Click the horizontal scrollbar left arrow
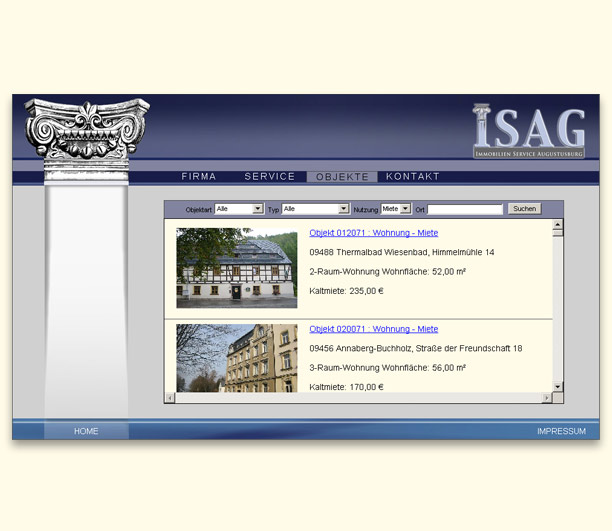This screenshot has width=612, height=531. pyautogui.click(x=170, y=398)
